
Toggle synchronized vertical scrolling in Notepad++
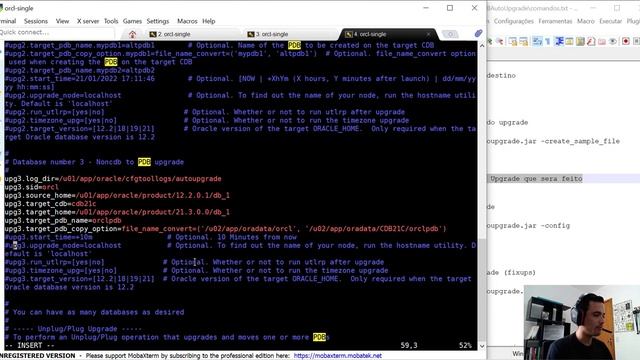pyautogui.click(x=513, y=41)
